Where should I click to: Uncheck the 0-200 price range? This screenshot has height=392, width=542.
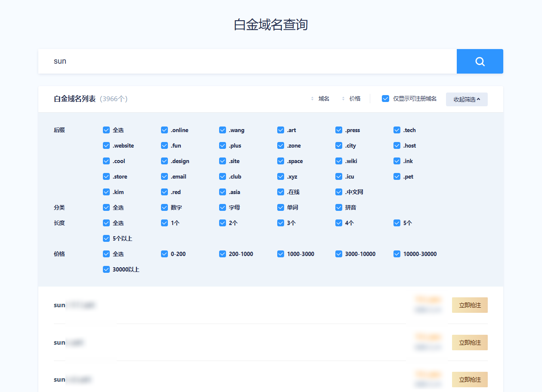(x=164, y=254)
